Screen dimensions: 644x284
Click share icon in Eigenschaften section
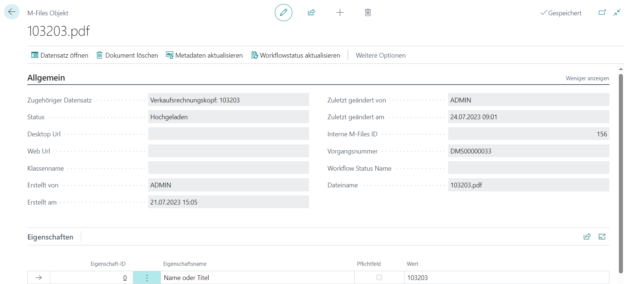click(x=587, y=237)
